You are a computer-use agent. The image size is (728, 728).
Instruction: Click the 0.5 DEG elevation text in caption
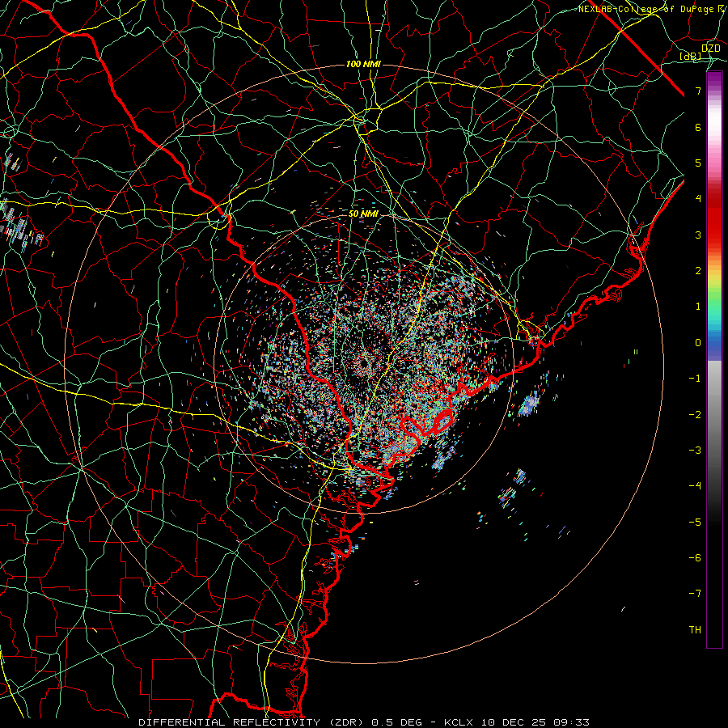click(396, 722)
